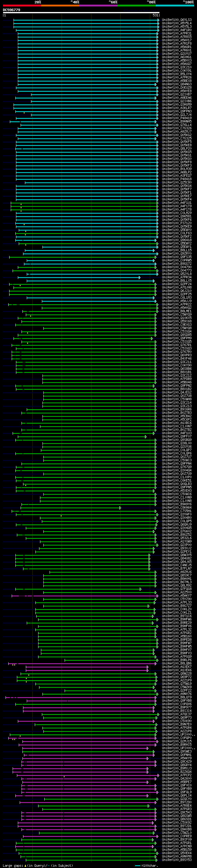Select the label UniRef100_Q3C210
197x868 pixels.
pos(176,67)
